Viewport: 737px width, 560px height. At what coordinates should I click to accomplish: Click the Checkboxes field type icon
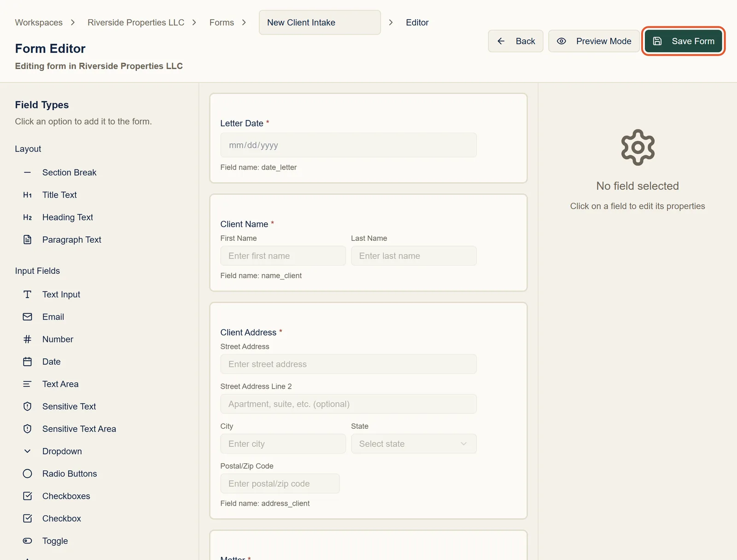pos(28,496)
